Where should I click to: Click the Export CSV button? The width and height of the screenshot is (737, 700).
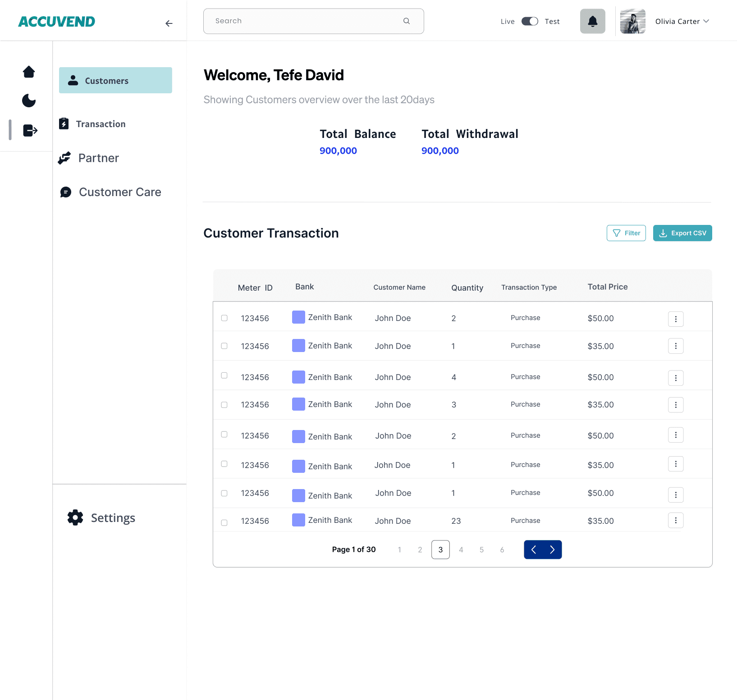682,233
